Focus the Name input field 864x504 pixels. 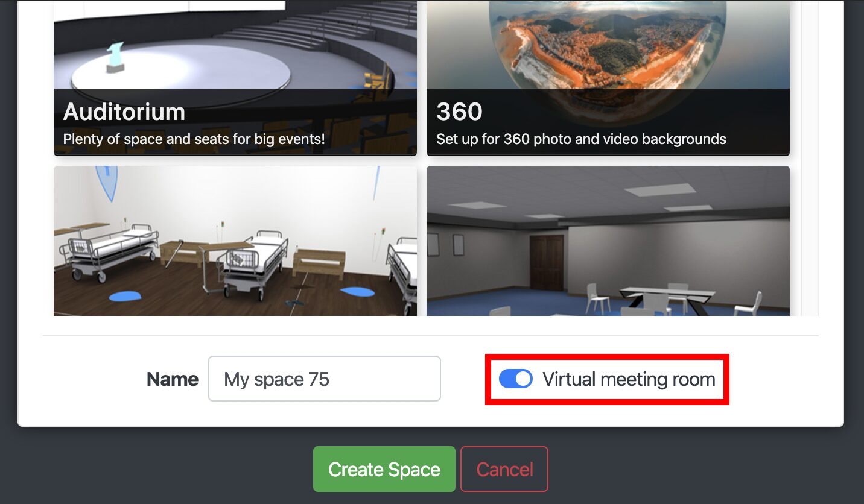coord(325,379)
